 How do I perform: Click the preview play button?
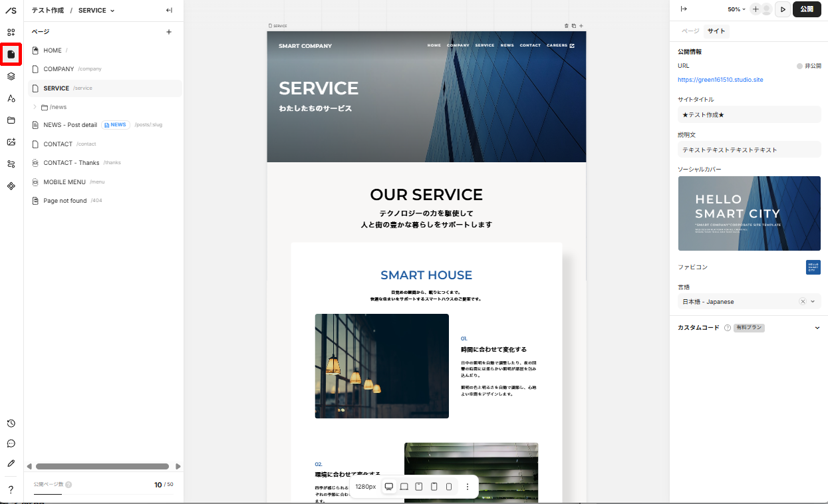pyautogui.click(x=783, y=9)
